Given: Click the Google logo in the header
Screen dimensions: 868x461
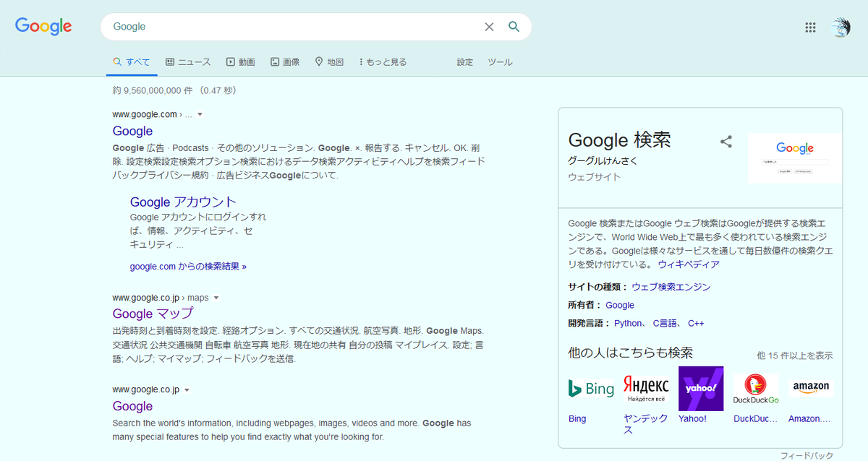Looking at the screenshot, I should [x=43, y=27].
